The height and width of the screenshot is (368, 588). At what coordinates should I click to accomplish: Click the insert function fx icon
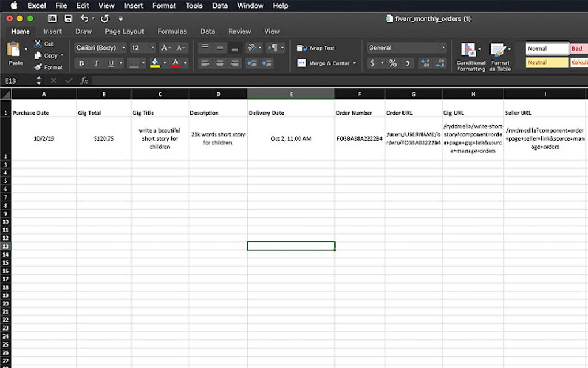pyautogui.click(x=84, y=80)
